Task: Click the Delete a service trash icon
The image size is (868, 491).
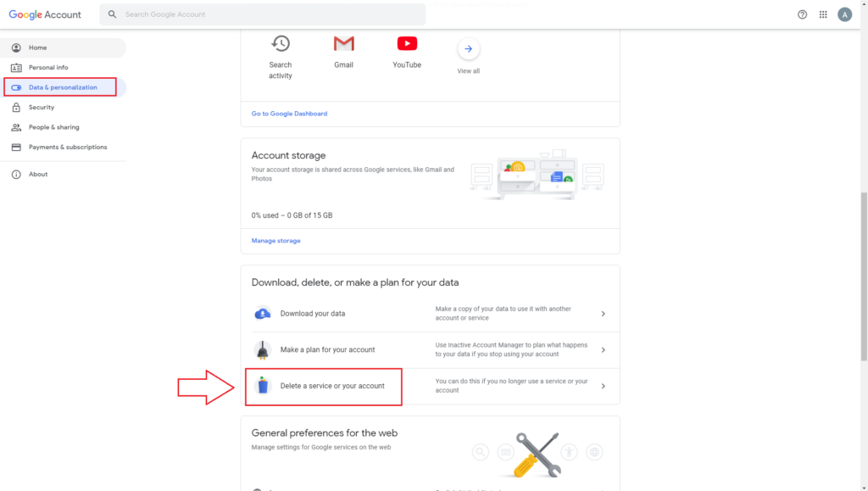Action: click(263, 385)
